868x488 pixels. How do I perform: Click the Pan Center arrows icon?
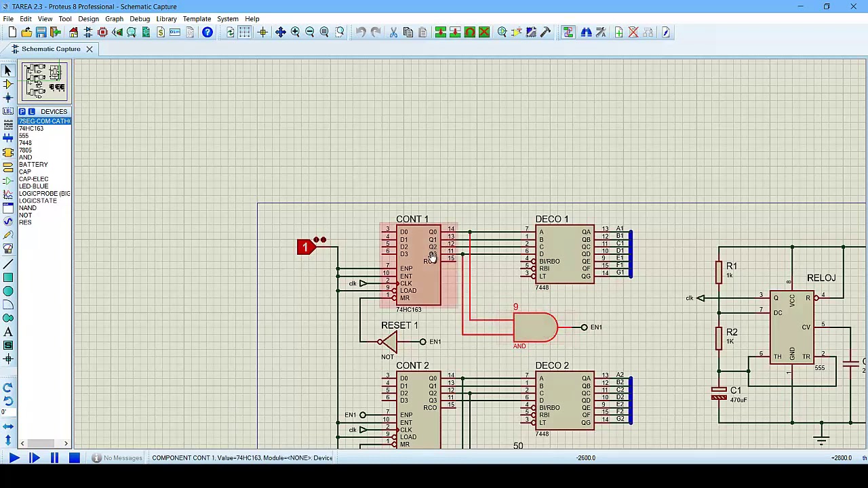pyautogui.click(x=280, y=32)
